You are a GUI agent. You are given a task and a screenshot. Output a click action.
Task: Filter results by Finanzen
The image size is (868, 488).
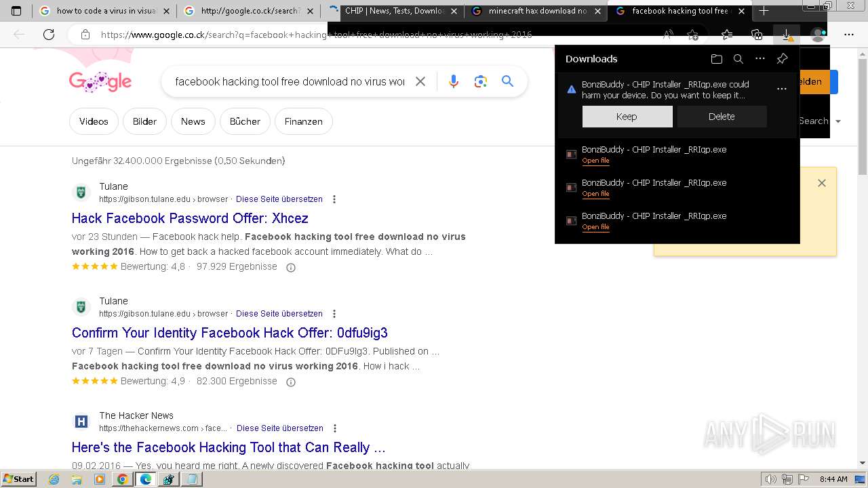click(303, 121)
